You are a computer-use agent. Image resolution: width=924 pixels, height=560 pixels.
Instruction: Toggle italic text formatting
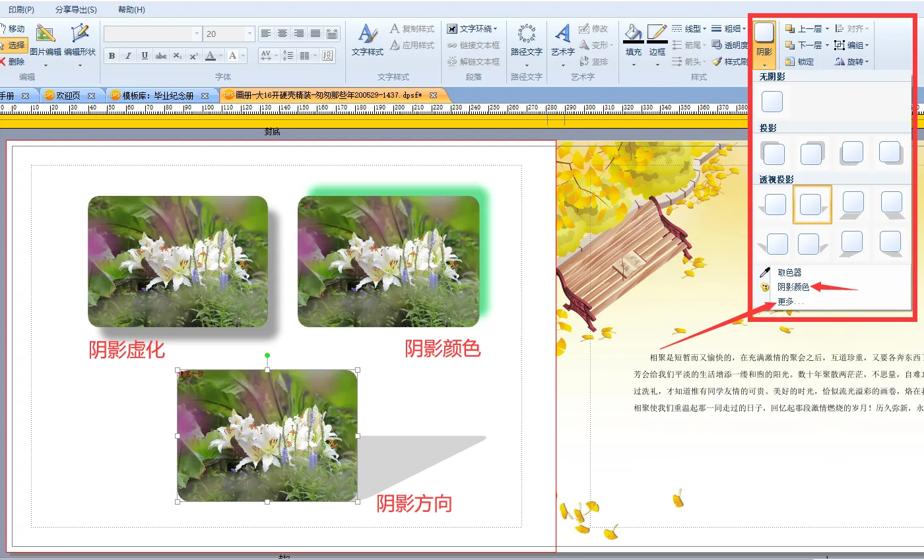128,56
